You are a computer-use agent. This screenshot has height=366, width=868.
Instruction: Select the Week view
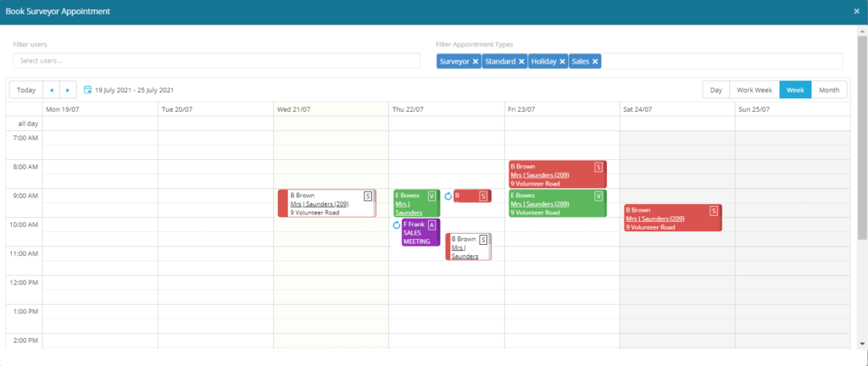(795, 90)
